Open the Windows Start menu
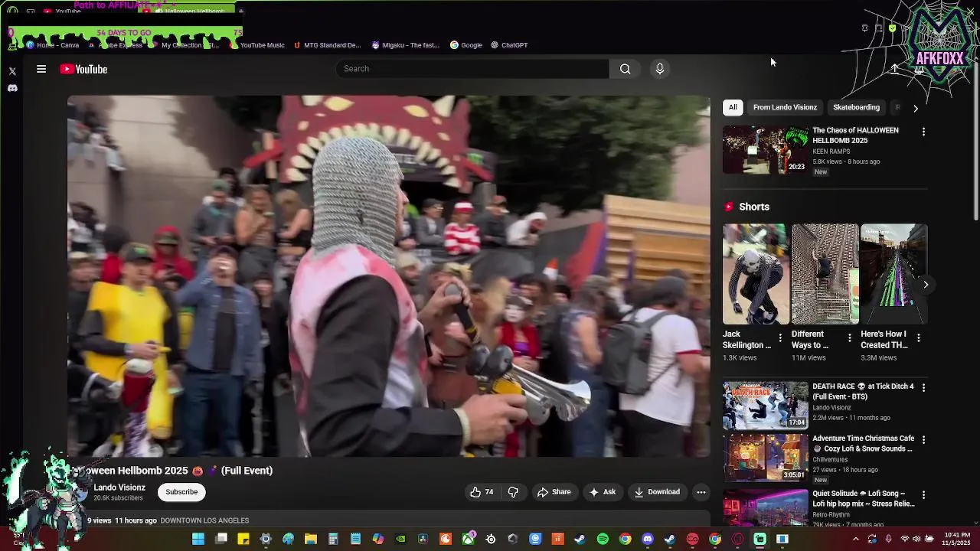Screen dimensions: 980x551 [198, 540]
